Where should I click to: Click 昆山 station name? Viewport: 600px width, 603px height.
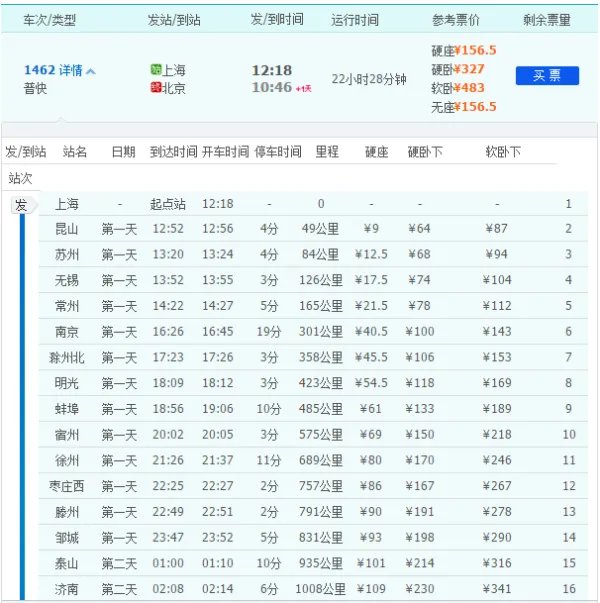67,229
